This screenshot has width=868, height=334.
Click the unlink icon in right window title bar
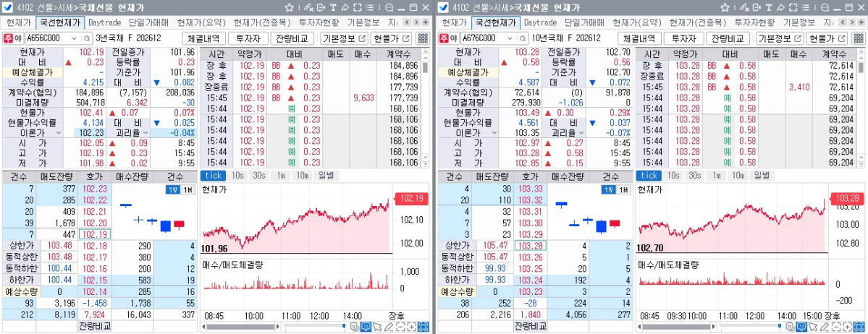[x=744, y=8]
